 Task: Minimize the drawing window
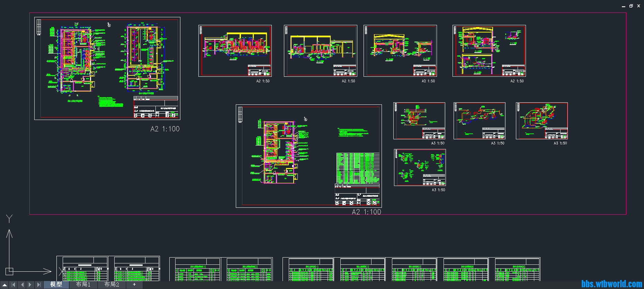pos(623,6)
